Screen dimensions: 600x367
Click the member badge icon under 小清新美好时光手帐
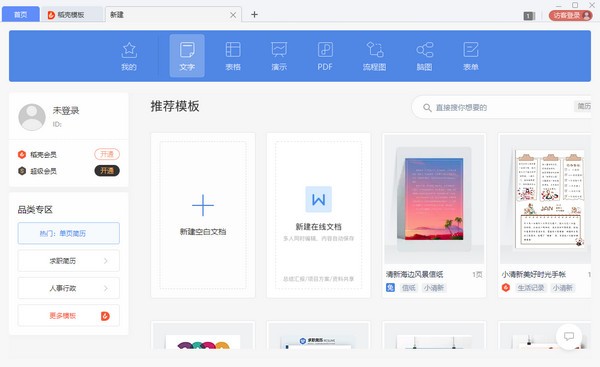[x=506, y=288]
